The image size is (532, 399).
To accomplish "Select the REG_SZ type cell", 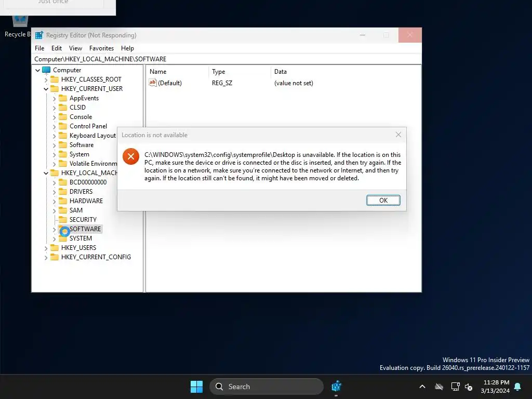I will click(222, 83).
